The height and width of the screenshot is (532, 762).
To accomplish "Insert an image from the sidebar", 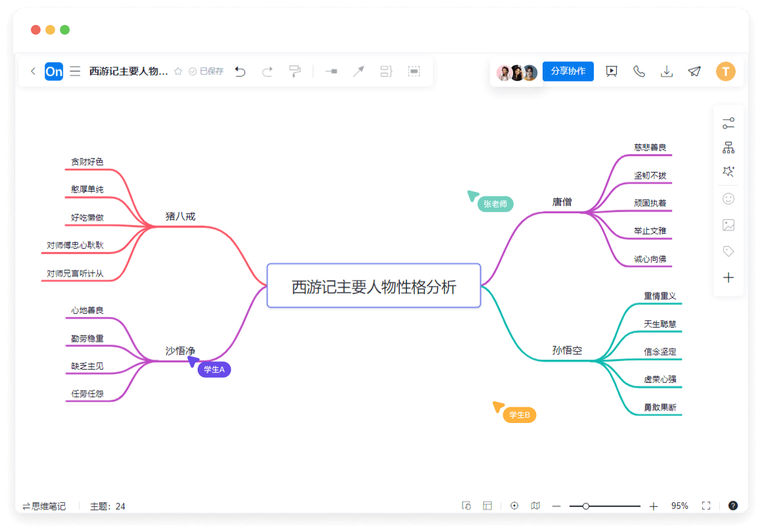I will (728, 225).
